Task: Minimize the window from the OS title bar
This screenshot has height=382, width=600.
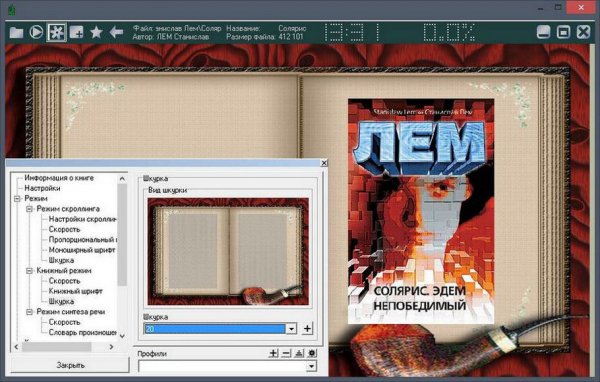Action: point(541,8)
